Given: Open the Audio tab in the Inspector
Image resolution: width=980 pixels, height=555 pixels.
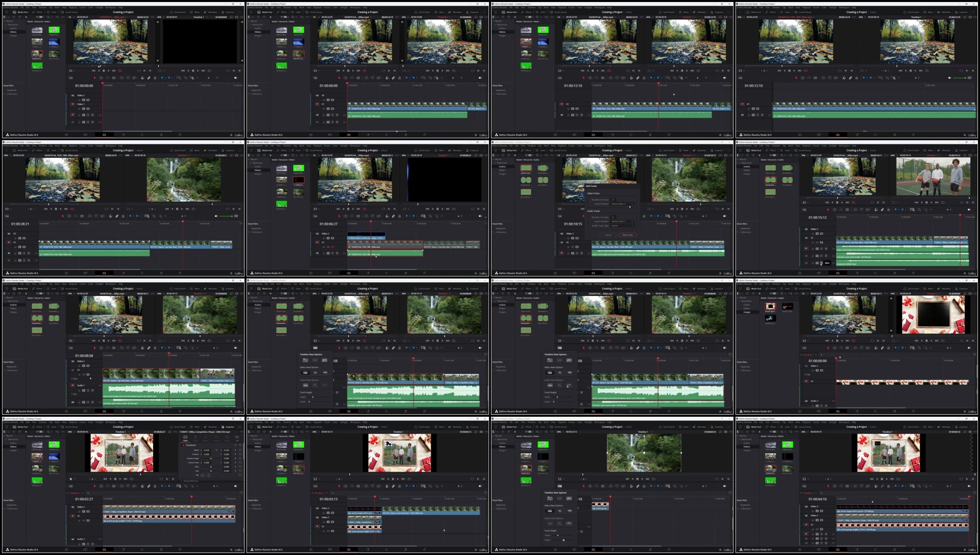Looking at the screenshot, I should tap(196, 437).
